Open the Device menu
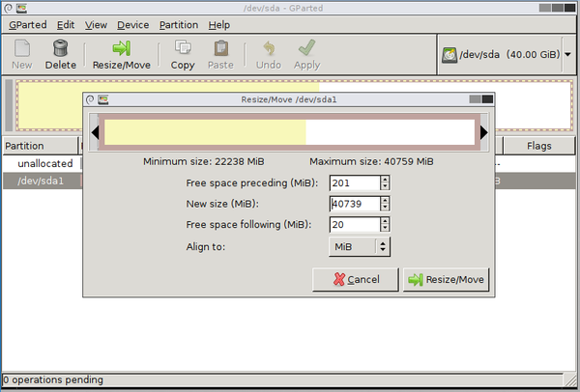The height and width of the screenshot is (392, 580). [132, 25]
